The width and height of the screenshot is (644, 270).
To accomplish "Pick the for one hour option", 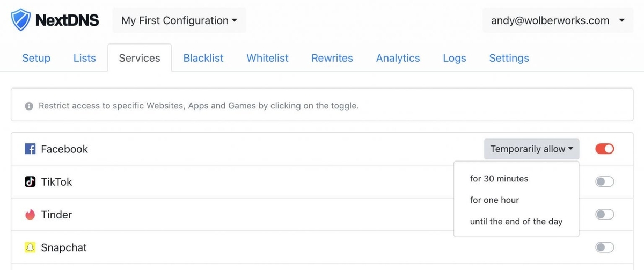I will coord(494,200).
